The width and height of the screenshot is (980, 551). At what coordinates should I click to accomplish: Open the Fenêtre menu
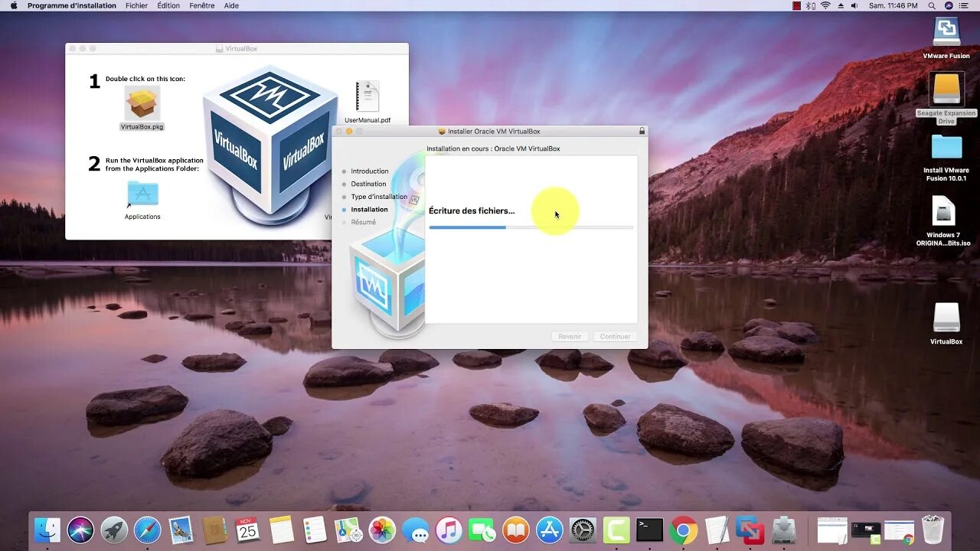click(x=202, y=5)
